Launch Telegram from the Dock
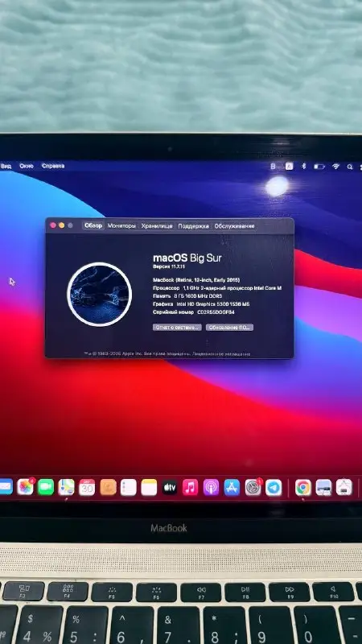Viewport: 362px width, 644px height. click(x=274, y=487)
